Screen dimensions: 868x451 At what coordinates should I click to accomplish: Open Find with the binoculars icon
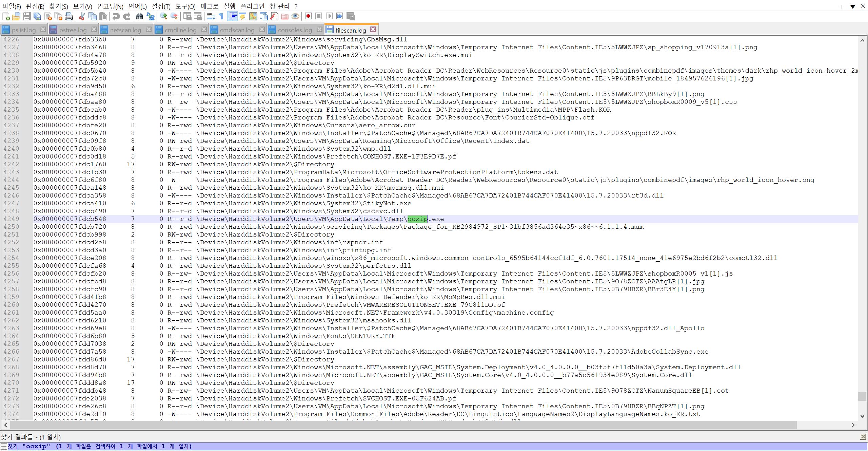point(139,16)
